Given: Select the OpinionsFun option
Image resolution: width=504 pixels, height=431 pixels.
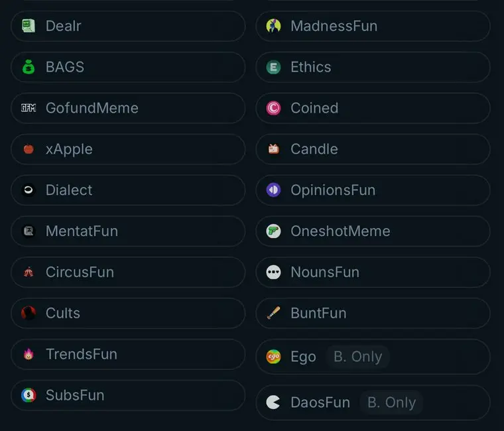Looking at the screenshot, I should (373, 190).
